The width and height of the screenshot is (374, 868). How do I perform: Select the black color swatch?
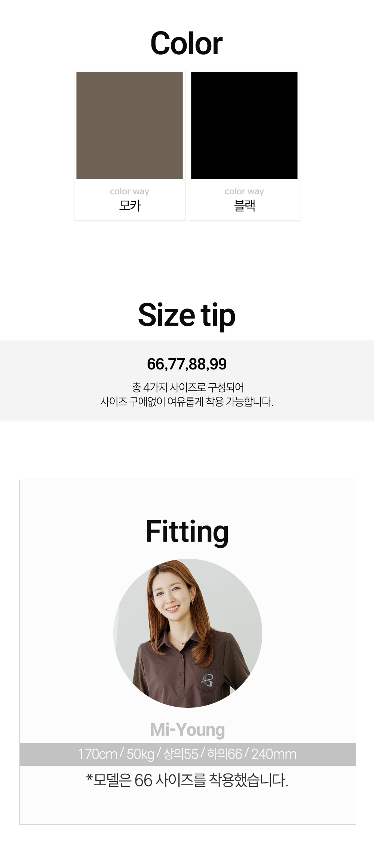coord(244,125)
